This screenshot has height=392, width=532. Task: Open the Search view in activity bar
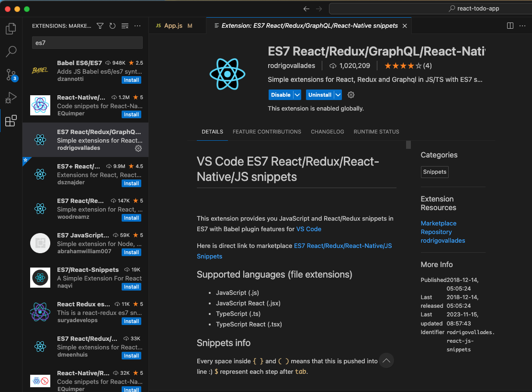11,52
